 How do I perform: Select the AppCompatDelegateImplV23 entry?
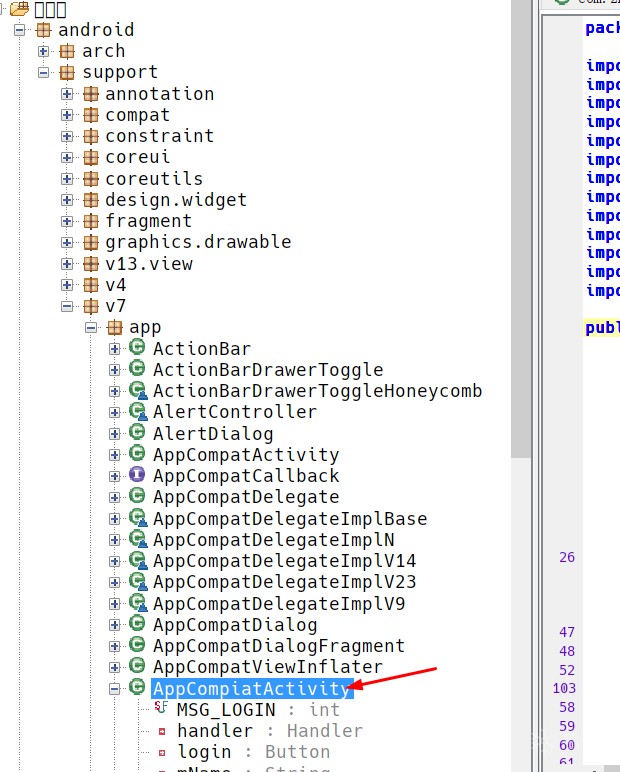click(x=285, y=582)
